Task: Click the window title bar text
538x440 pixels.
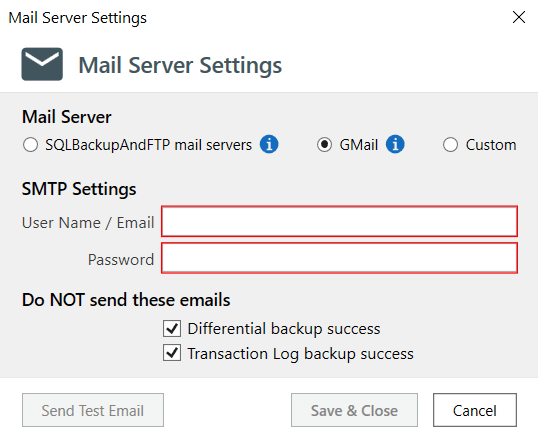Action: pos(78,18)
